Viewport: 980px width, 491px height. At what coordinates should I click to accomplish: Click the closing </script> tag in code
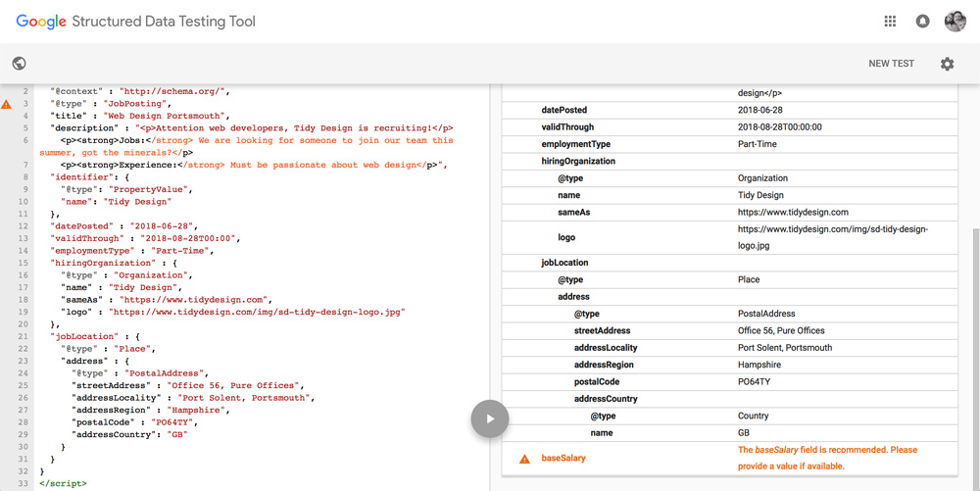pos(63,483)
